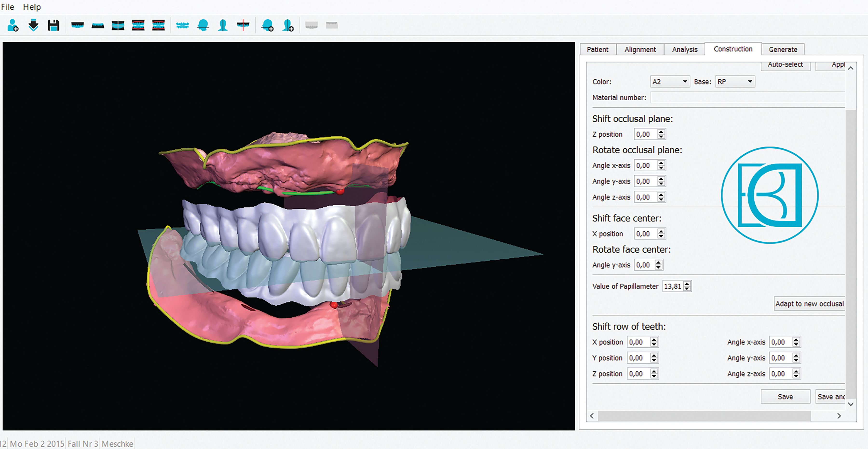Click the save floppy disk icon
The image size is (868, 449).
click(x=54, y=25)
